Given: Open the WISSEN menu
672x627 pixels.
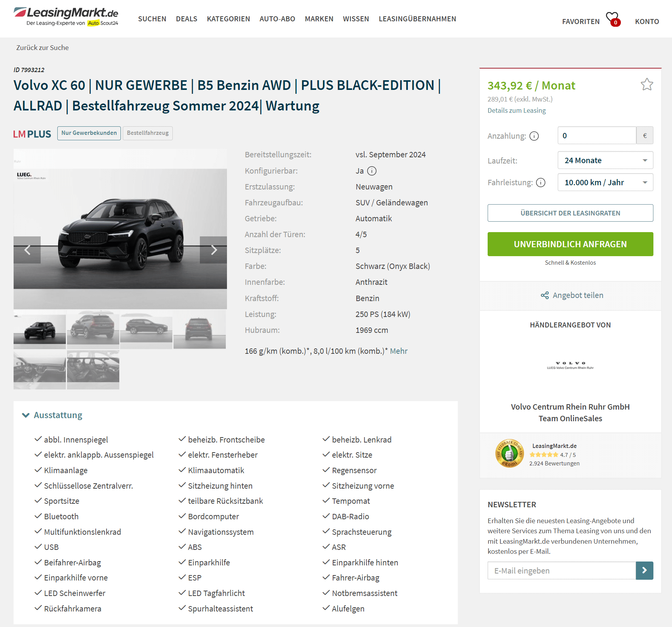Looking at the screenshot, I should tap(356, 19).
